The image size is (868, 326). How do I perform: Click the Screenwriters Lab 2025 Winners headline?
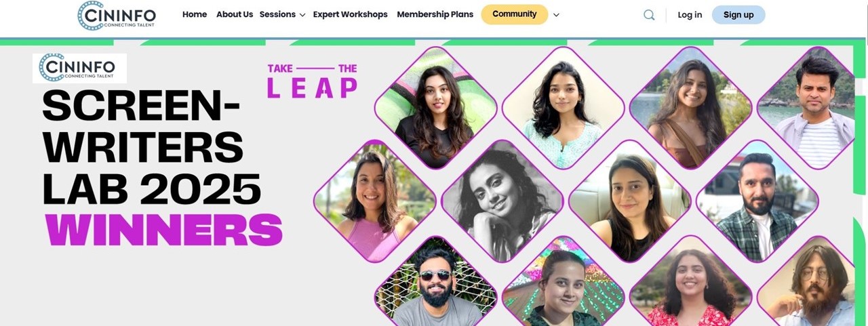pyautogui.click(x=161, y=169)
